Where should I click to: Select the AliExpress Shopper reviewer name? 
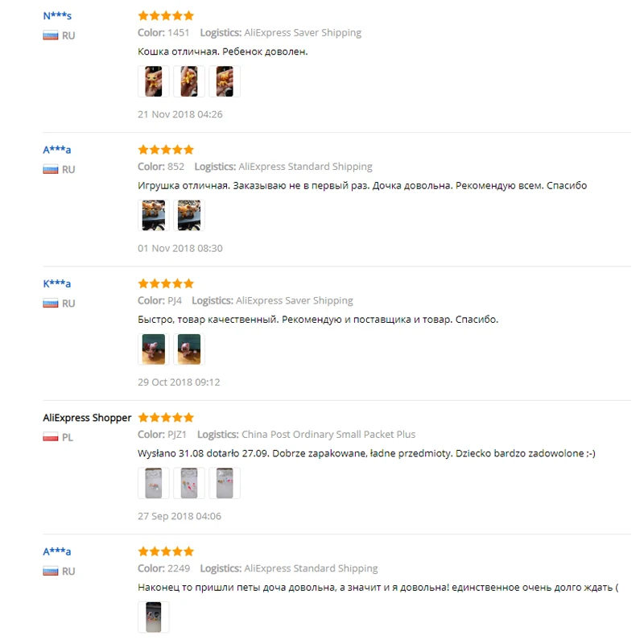pos(87,418)
